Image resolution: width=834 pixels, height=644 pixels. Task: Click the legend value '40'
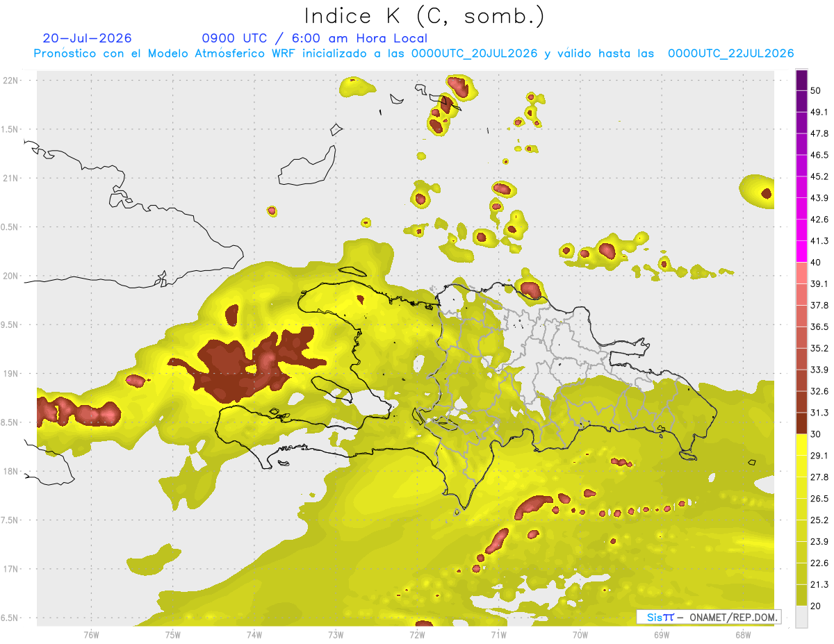(x=817, y=263)
